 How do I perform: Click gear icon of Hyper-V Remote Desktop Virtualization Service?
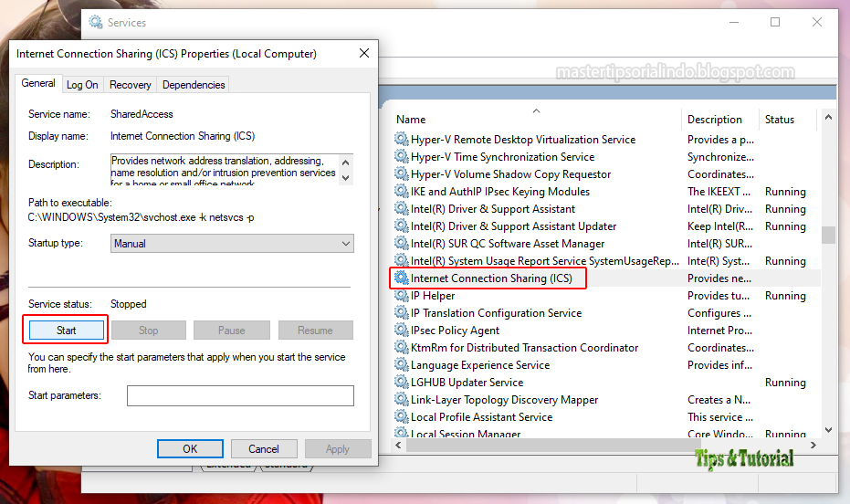pos(401,140)
